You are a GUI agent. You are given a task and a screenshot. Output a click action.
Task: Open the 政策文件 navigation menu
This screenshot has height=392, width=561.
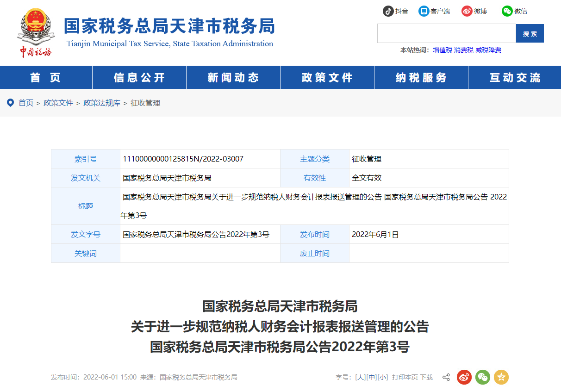point(327,77)
